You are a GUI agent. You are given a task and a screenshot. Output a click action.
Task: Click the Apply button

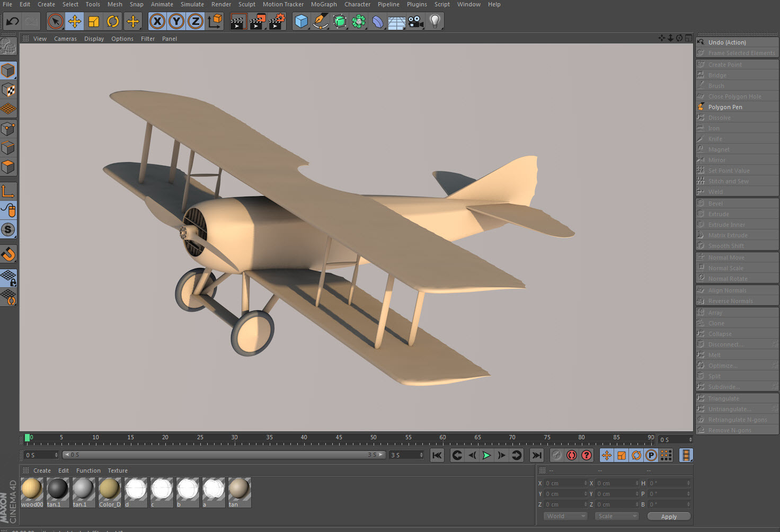point(669,517)
